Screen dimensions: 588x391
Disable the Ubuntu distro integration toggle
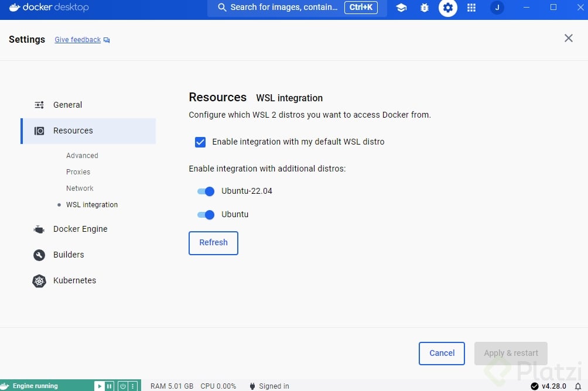206,215
